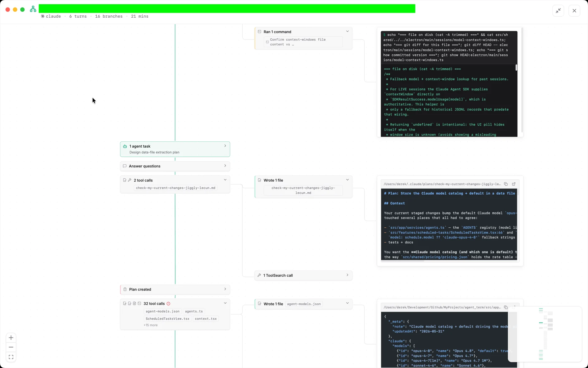Click the red warning icon beside 32 tool calls
This screenshot has width=588, height=368.
(169, 304)
